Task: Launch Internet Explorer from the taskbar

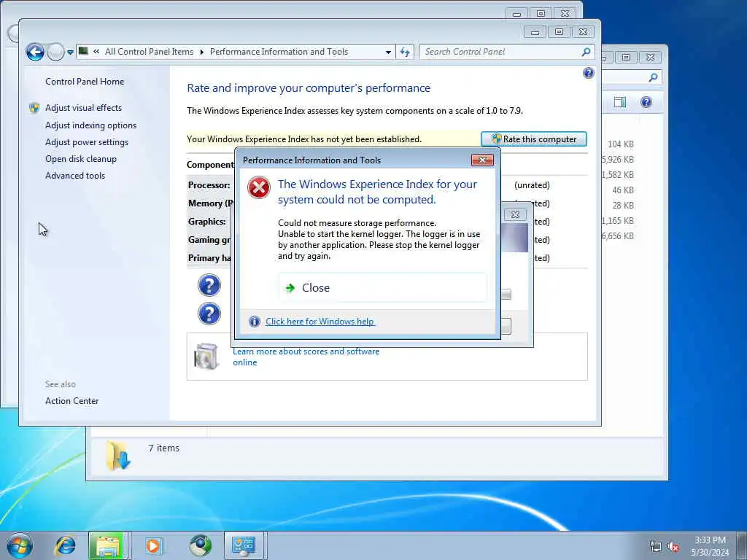Action: tap(65, 545)
